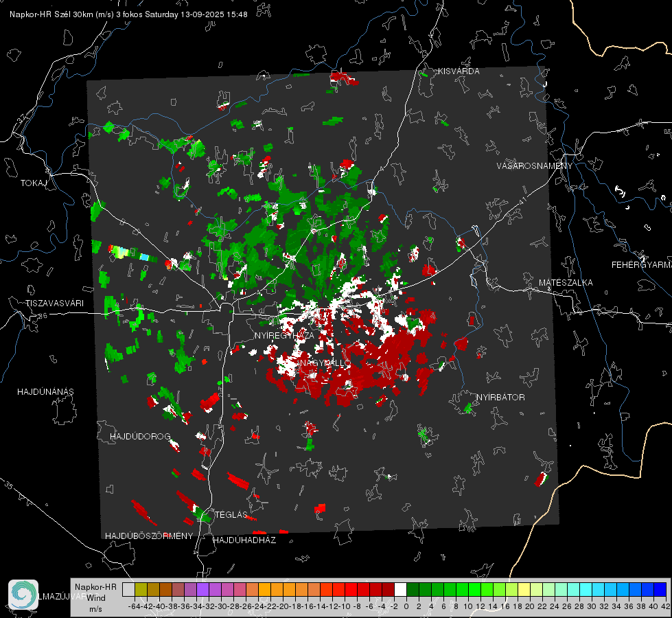
Task: Pick the dark red swatch between -4 and -2
Action: (389, 589)
